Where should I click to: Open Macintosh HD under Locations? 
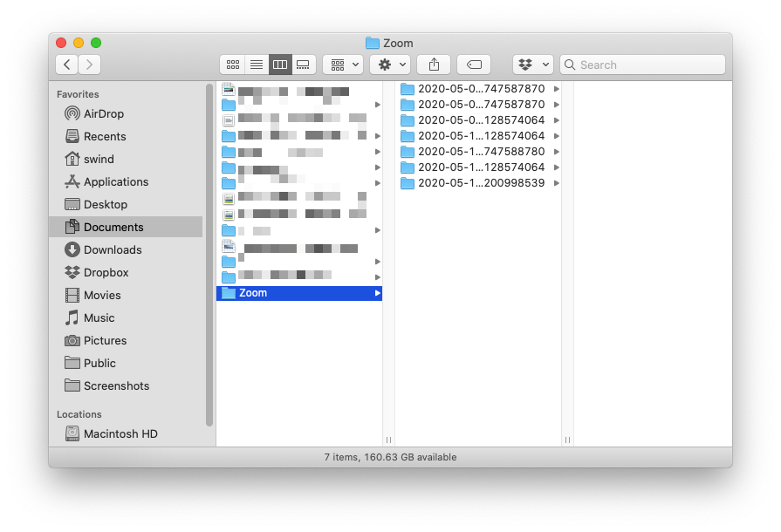pos(118,433)
